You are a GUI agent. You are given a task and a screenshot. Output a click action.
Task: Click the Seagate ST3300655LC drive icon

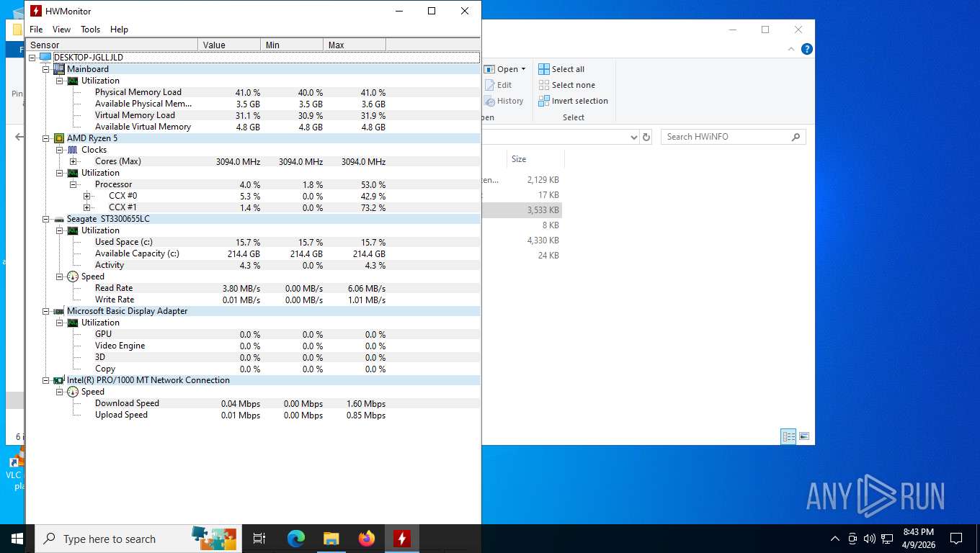click(59, 219)
